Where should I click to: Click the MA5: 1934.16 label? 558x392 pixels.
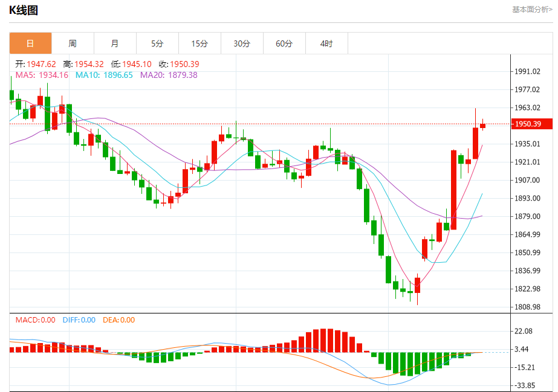(x=42, y=75)
